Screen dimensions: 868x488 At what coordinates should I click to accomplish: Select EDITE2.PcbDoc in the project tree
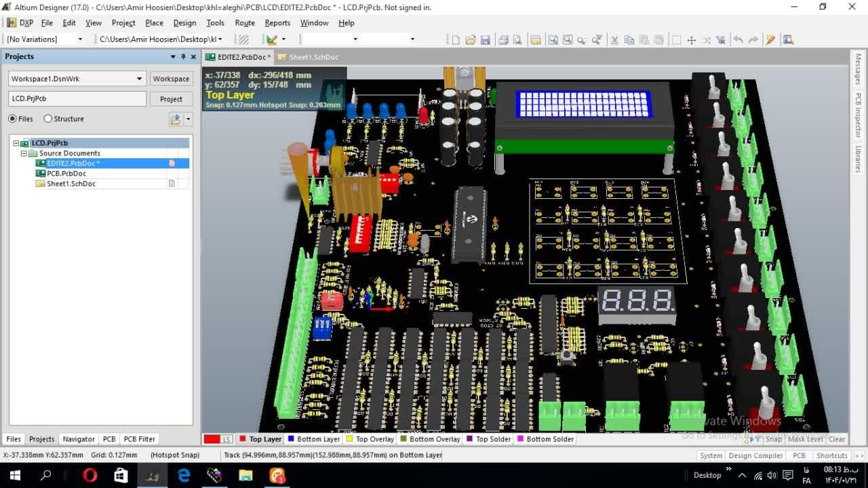[73, 164]
